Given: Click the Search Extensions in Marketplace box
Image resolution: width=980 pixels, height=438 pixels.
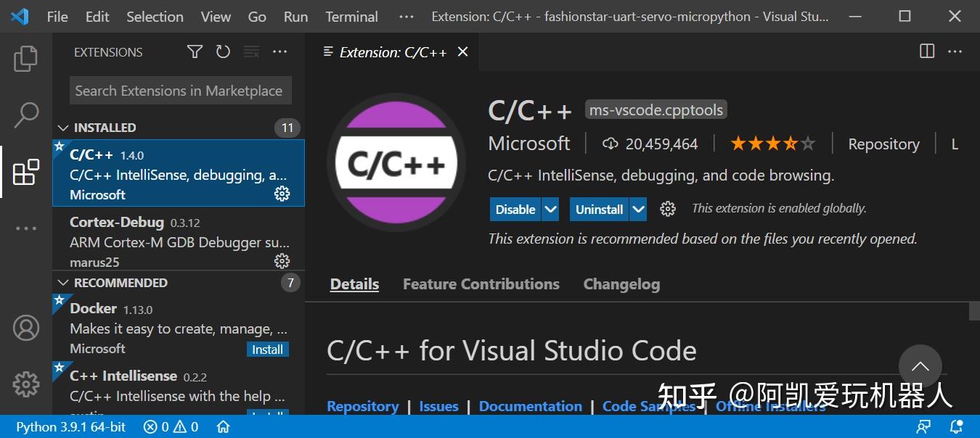Looking at the screenshot, I should click(179, 90).
